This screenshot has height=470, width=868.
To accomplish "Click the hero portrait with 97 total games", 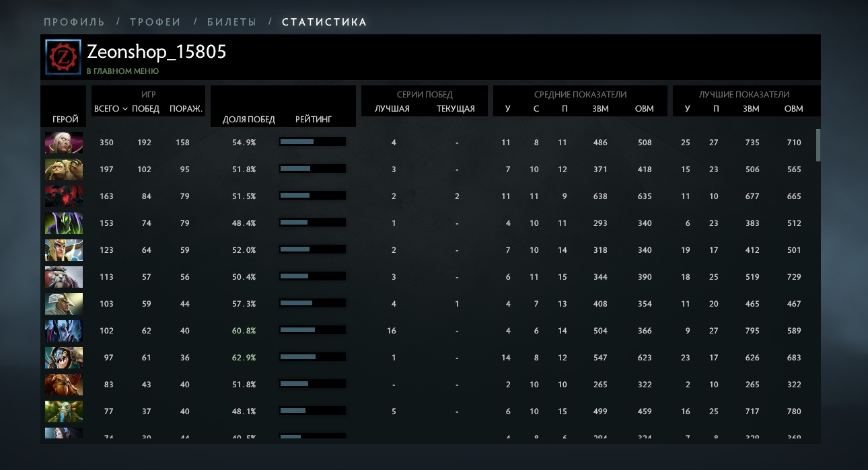I will pos(64,358).
